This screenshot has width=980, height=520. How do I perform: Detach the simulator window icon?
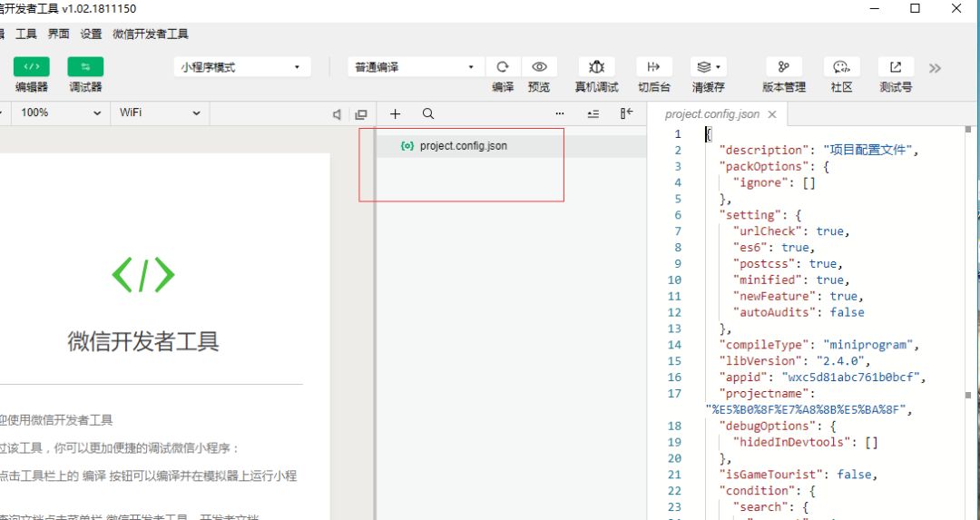(360, 114)
